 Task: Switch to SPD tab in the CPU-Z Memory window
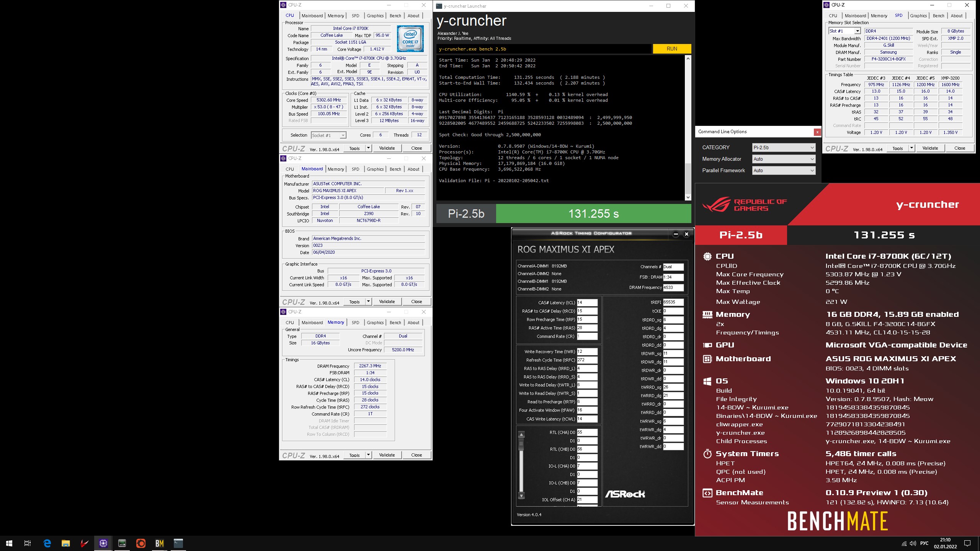356,323
